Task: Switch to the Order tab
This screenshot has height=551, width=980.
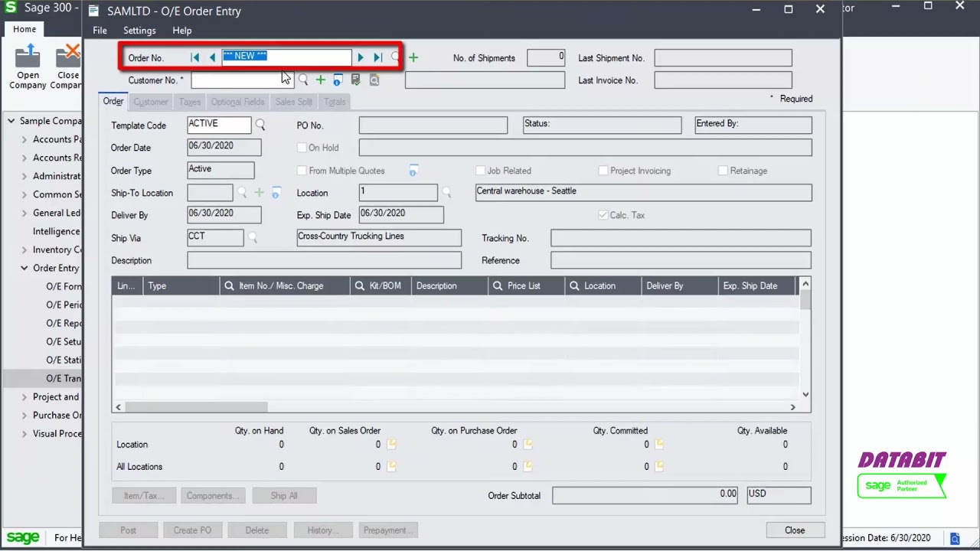Action: coord(113,102)
